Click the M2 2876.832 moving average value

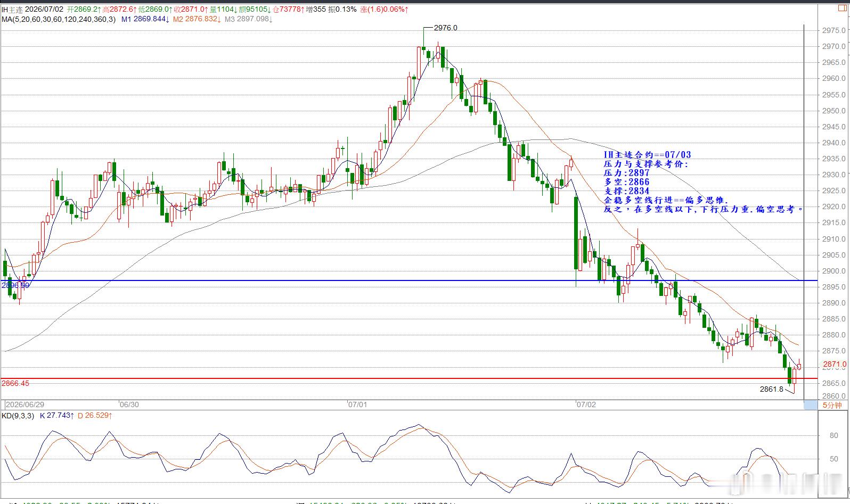coord(197,19)
